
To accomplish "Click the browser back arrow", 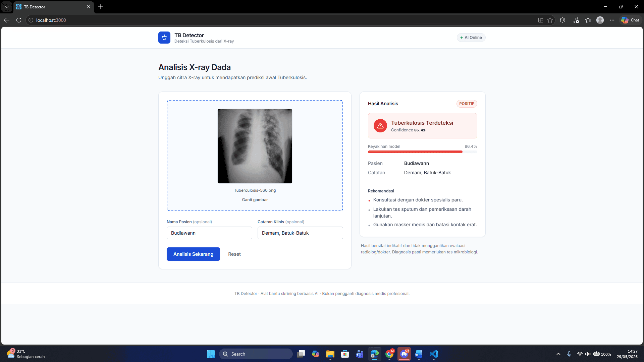I will [x=7, y=20].
